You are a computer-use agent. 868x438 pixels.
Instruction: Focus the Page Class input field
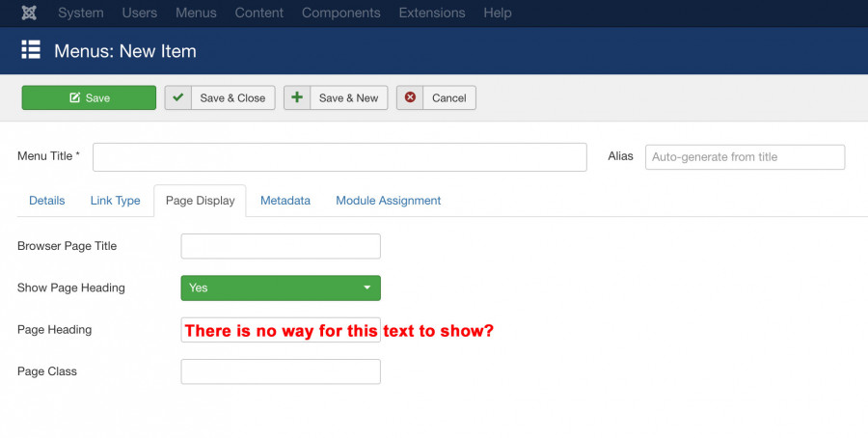[x=281, y=371]
